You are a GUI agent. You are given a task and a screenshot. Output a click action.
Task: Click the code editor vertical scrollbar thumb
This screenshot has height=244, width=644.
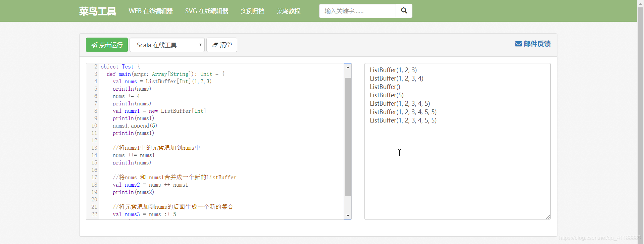(348, 137)
